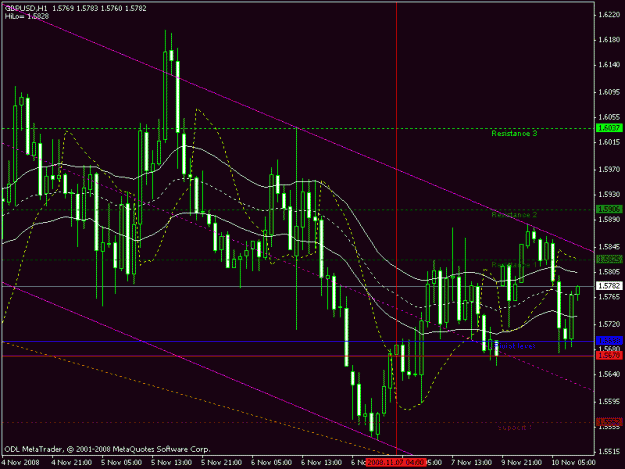Click the 4 Nov 2008 date label
This screenshot has height=469, width=625.
20,462
